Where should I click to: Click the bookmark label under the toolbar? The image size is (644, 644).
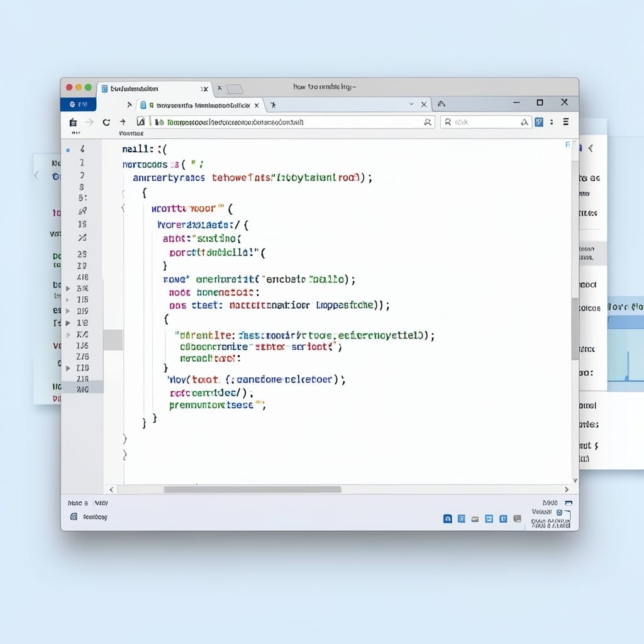[x=131, y=133]
